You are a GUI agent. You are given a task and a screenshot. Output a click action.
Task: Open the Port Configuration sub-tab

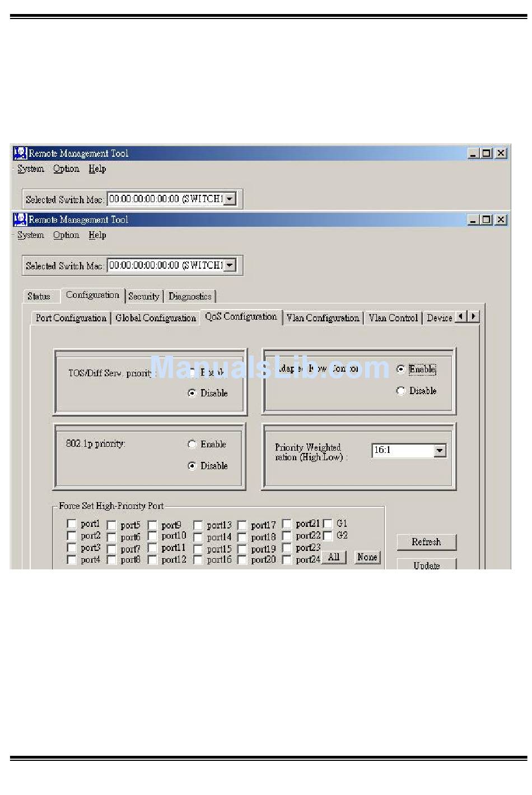click(71, 317)
